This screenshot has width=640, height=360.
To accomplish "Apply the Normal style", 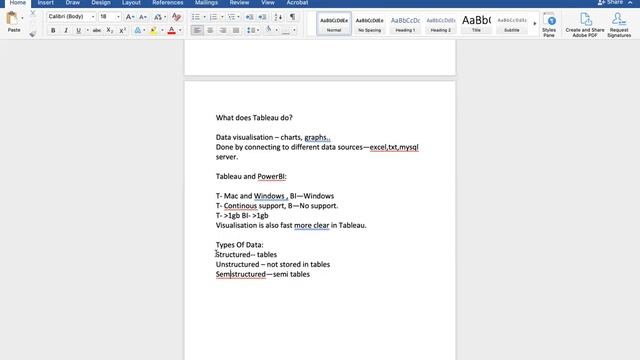I will (x=334, y=24).
